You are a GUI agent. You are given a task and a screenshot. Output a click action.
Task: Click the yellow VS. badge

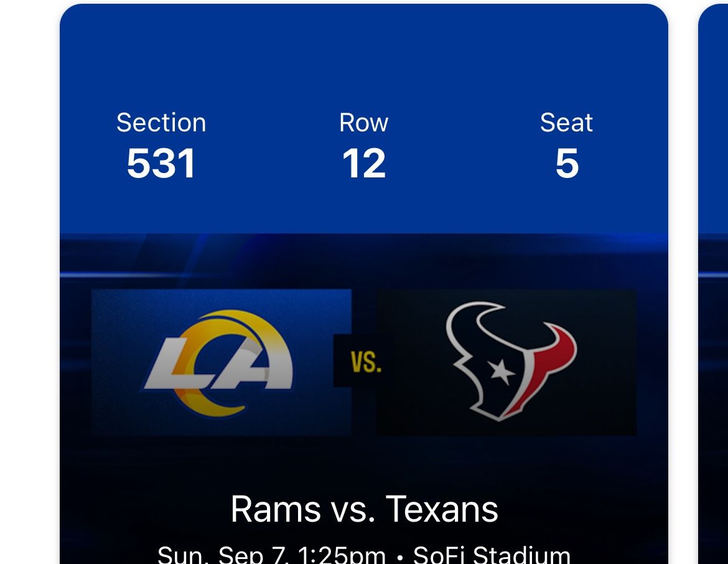click(365, 362)
